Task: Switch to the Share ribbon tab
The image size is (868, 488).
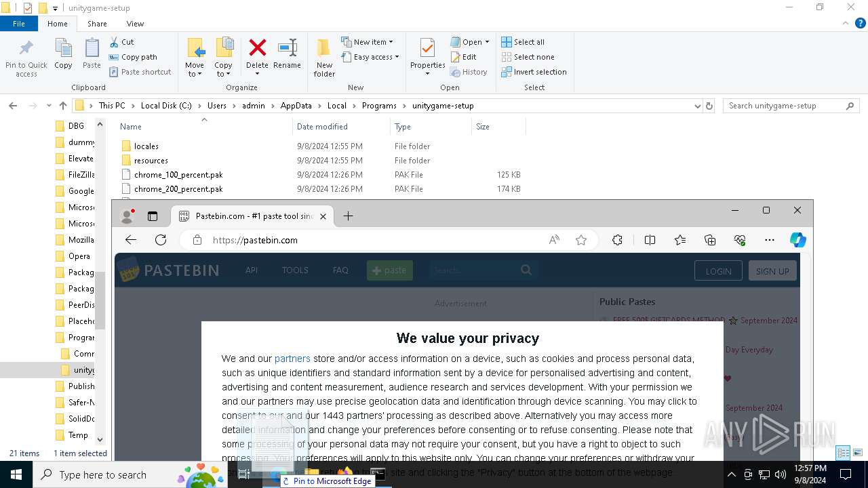Action: coord(97,24)
